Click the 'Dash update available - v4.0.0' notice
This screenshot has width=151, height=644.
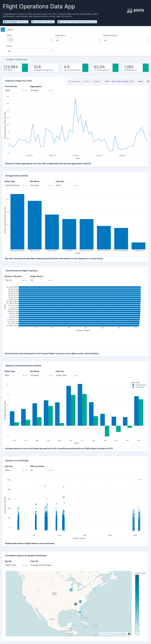click(123, 82)
